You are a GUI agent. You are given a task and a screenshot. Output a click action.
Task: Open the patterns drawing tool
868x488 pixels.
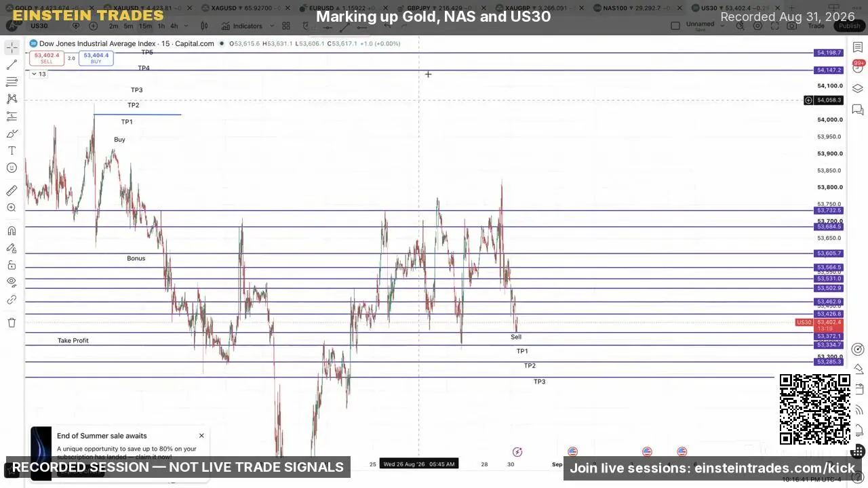point(12,98)
